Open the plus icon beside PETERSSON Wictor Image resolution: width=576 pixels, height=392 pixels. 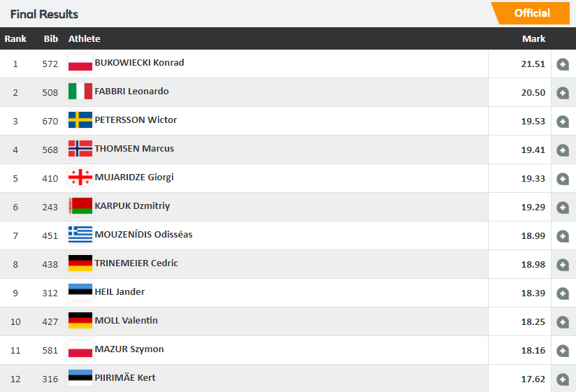(x=563, y=122)
